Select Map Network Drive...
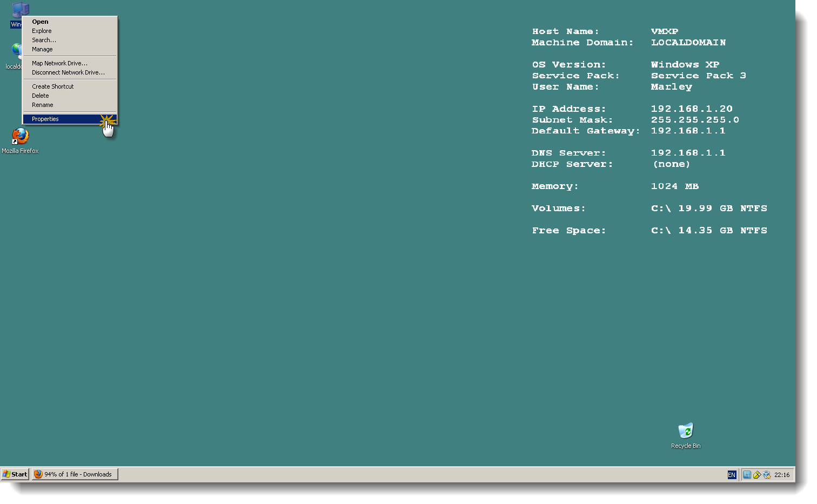This screenshot has height=504, width=817. point(59,63)
